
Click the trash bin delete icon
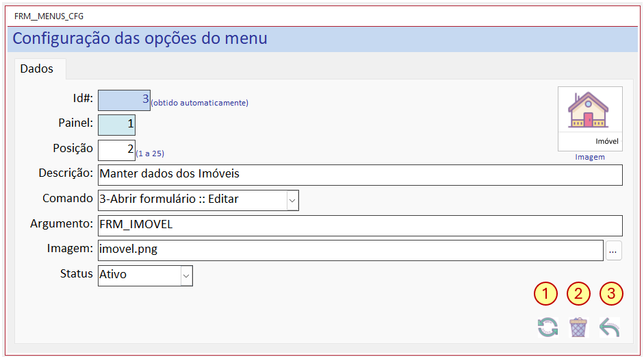tap(578, 328)
